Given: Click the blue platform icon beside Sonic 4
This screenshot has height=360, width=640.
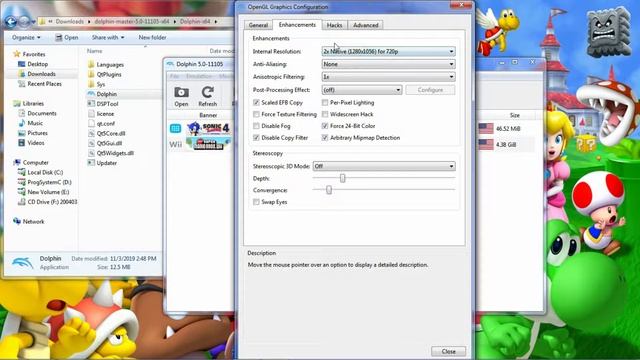Looking at the screenshot, I should pyautogui.click(x=176, y=129).
